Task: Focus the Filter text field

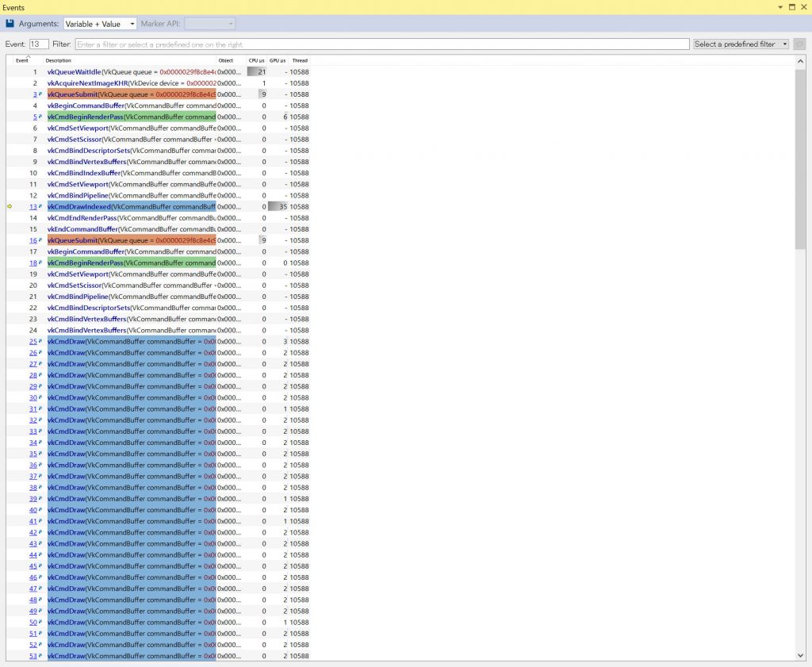Action: [x=382, y=44]
